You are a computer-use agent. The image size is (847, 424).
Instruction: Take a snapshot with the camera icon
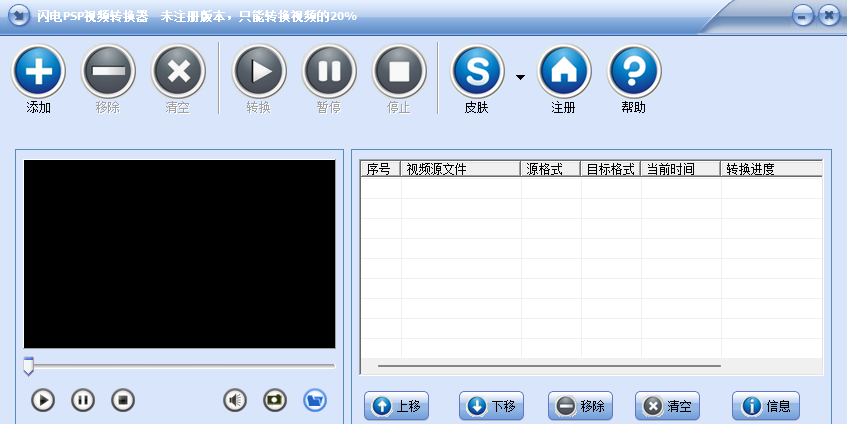click(x=275, y=400)
